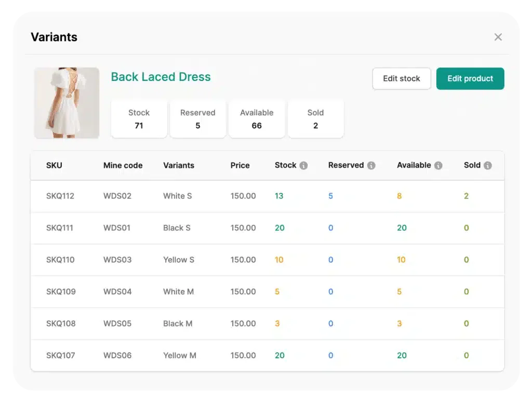Select SKU cell SKQ111

coord(60,228)
